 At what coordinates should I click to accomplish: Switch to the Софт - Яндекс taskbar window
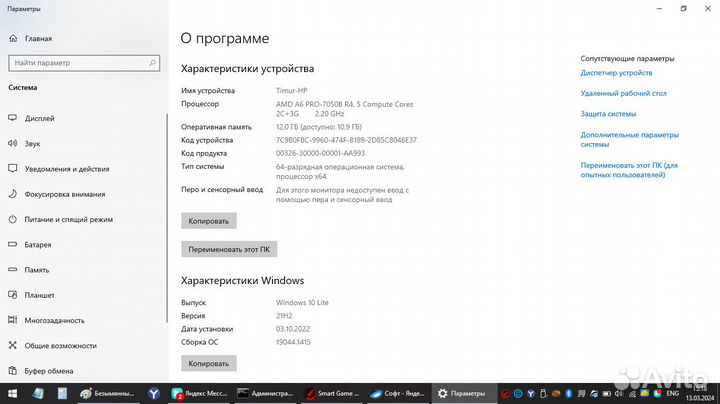point(398,393)
